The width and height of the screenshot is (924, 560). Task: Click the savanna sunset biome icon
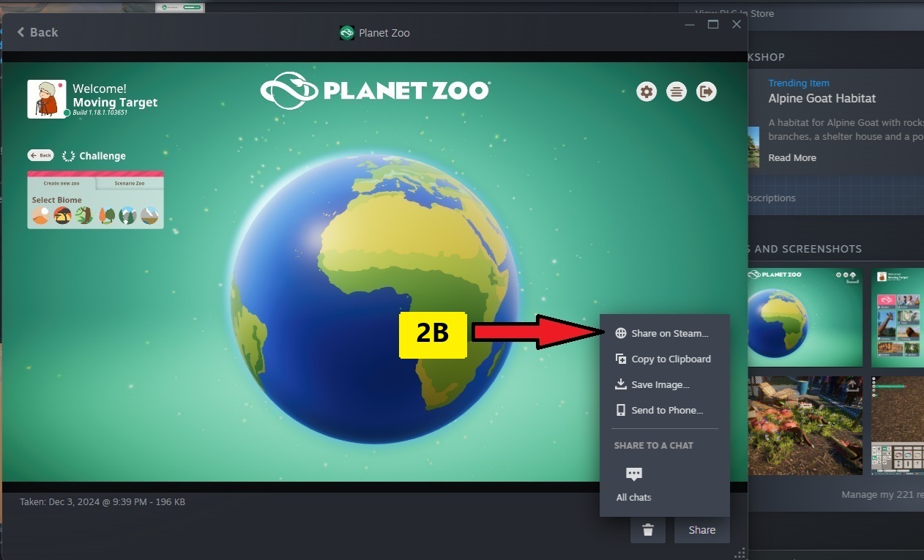[62, 215]
